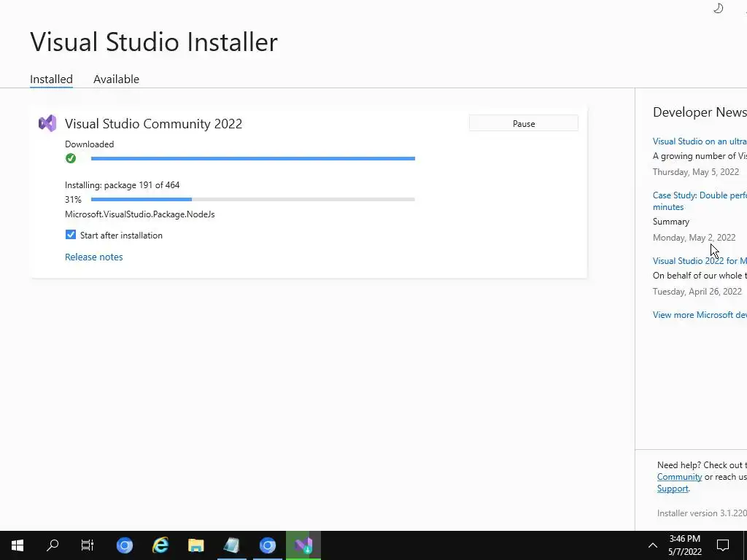The image size is (747, 560).
Task: Pause the Visual Studio installation
Action: click(524, 123)
